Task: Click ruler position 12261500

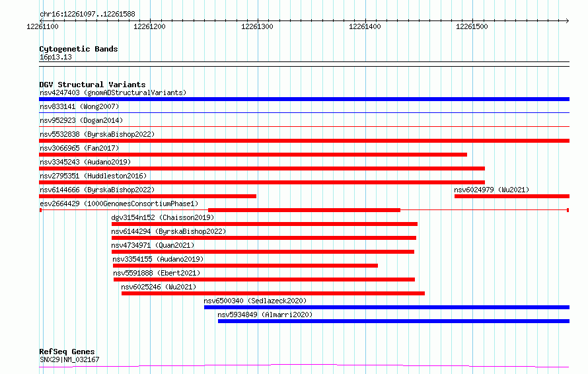Action: click(472, 26)
